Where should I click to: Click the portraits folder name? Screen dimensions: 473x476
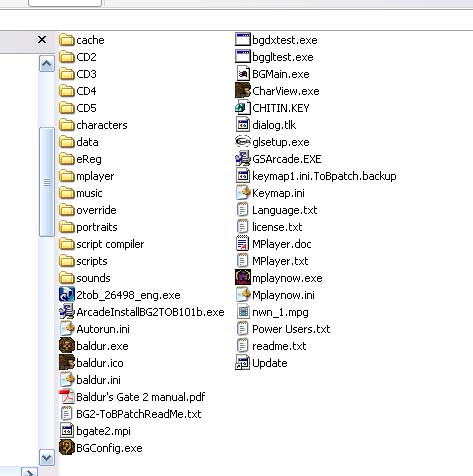(x=97, y=227)
